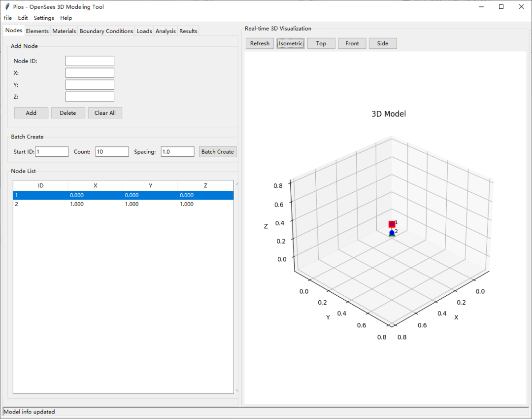Click the X column header in Node List
Screen dimensions: 532x419
(96, 186)
